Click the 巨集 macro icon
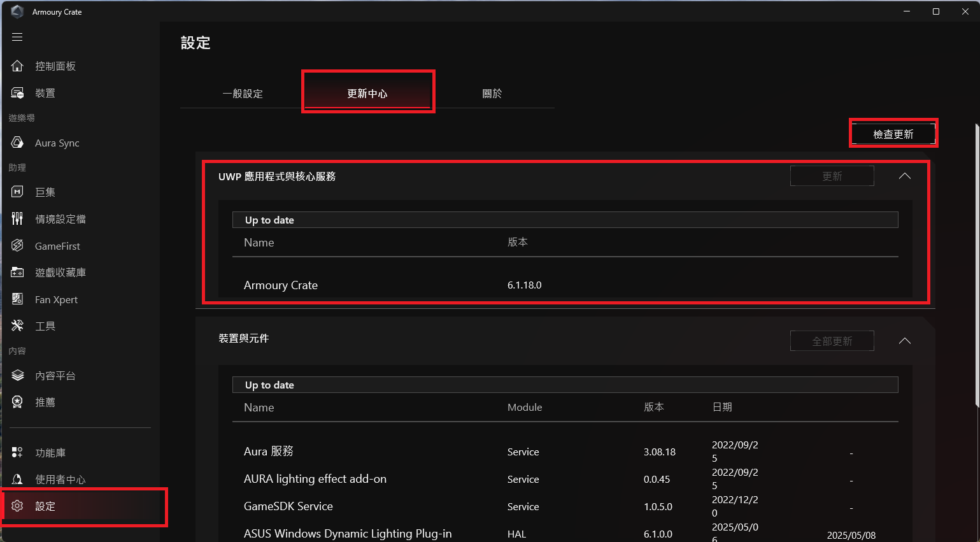 17,192
